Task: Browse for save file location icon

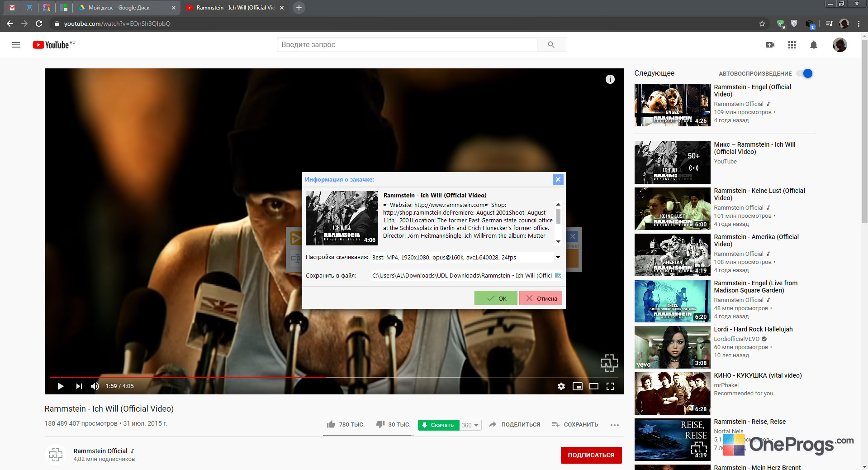Action: coord(558,275)
